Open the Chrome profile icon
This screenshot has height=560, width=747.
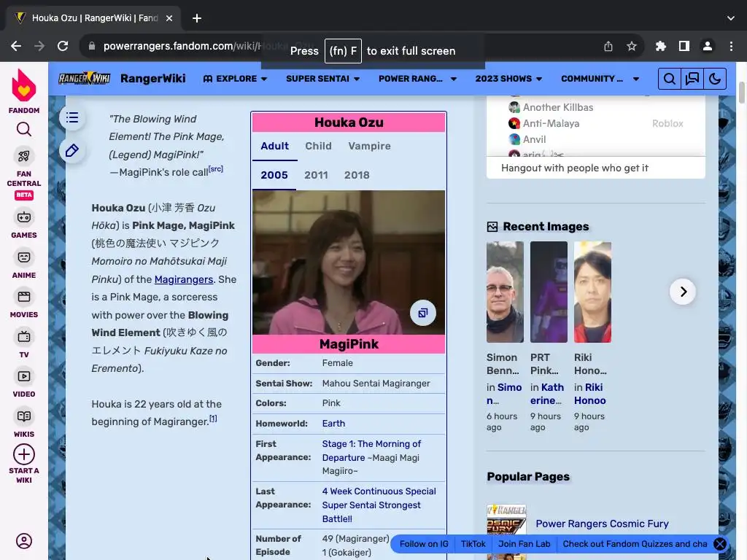(708, 46)
